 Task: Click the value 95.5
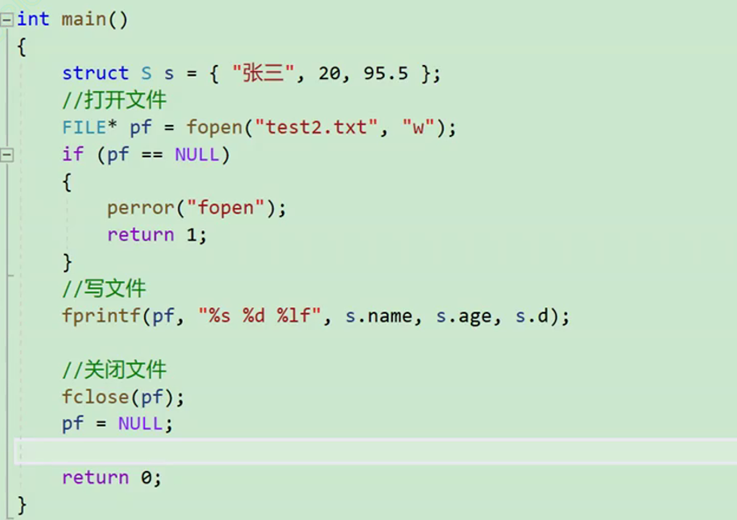[x=385, y=73]
